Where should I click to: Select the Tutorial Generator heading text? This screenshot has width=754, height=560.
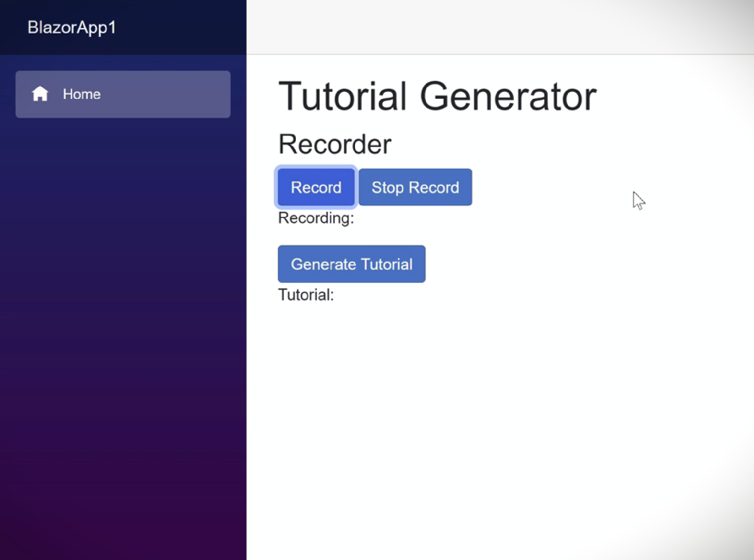click(x=438, y=96)
